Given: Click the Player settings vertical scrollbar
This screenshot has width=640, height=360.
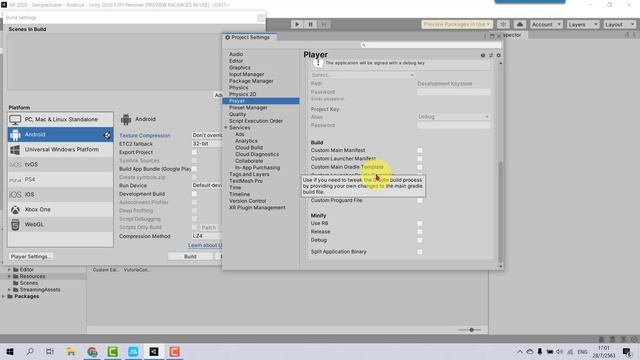Looking at the screenshot, I should [500, 212].
